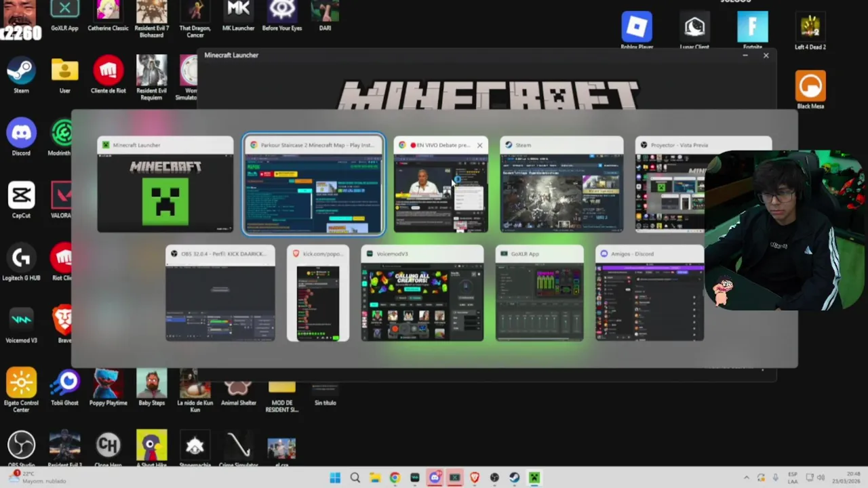The width and height of the screenshot is (868, 488).
Task: Open the User folder on desktop
Action: click(64, 75)
